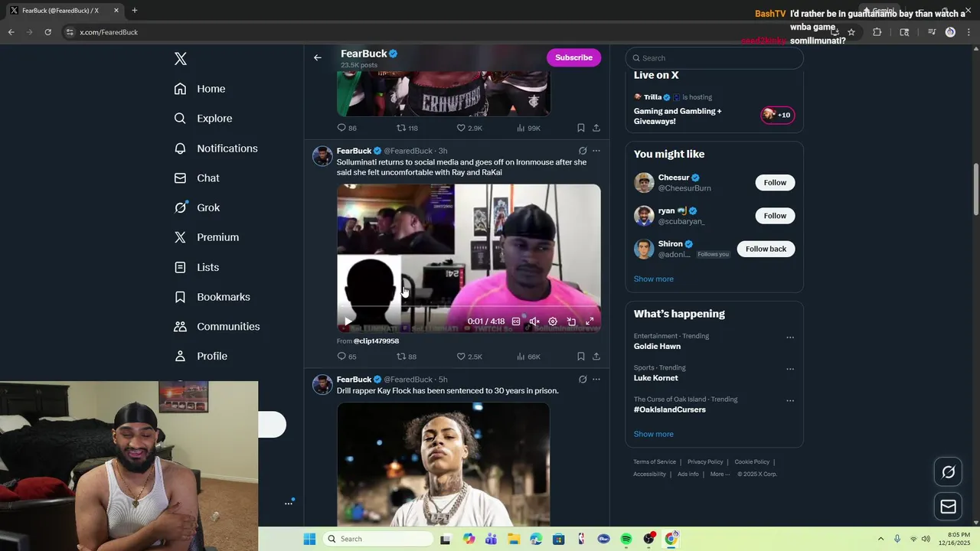Open the Bookmarks icon in the sidebar

click(x=180, y=297)
